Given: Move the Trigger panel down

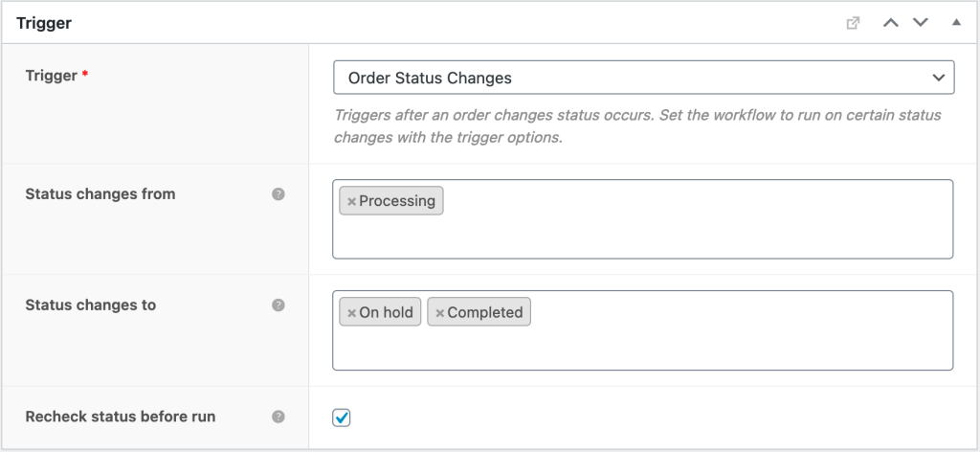Looking at the screenshot, I should point(921,23).
